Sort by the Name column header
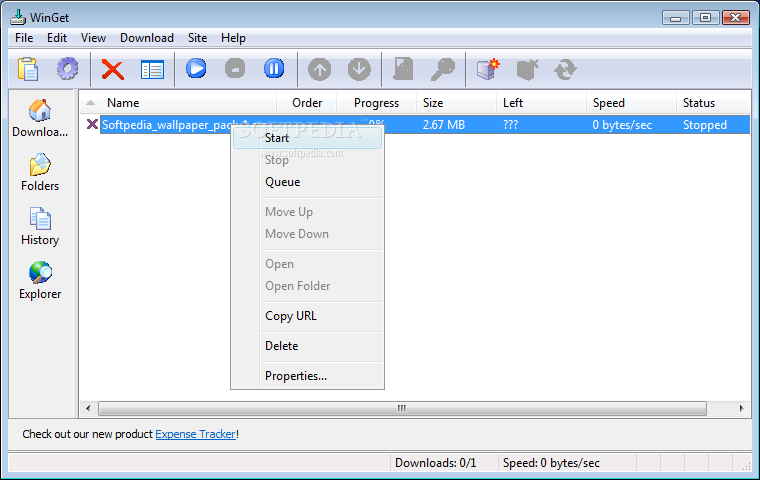 [178, 103]
